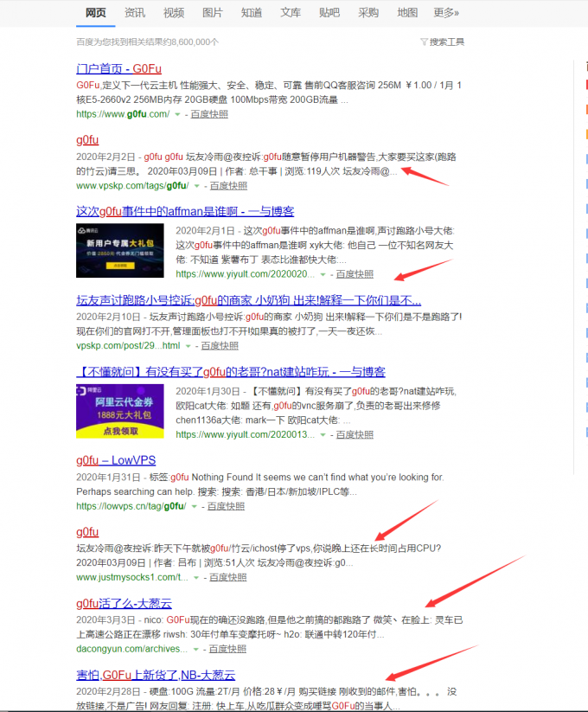Open the g0fu活了么-大葱云 result

tap(124, 603)
